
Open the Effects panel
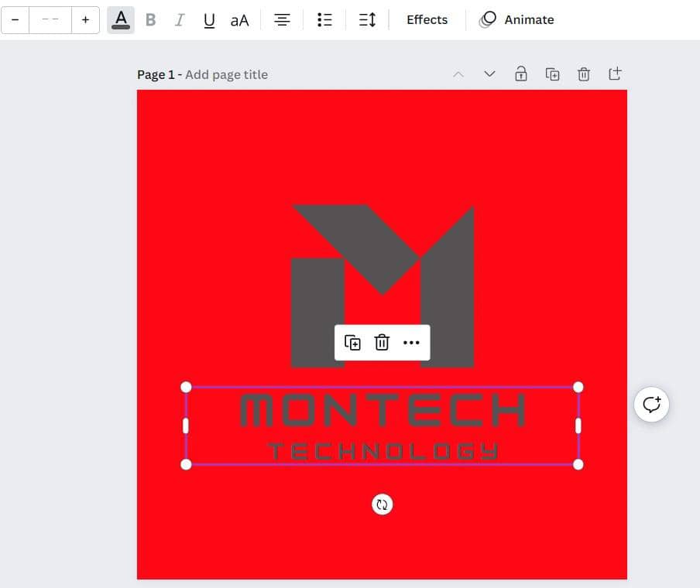[427, 20]
